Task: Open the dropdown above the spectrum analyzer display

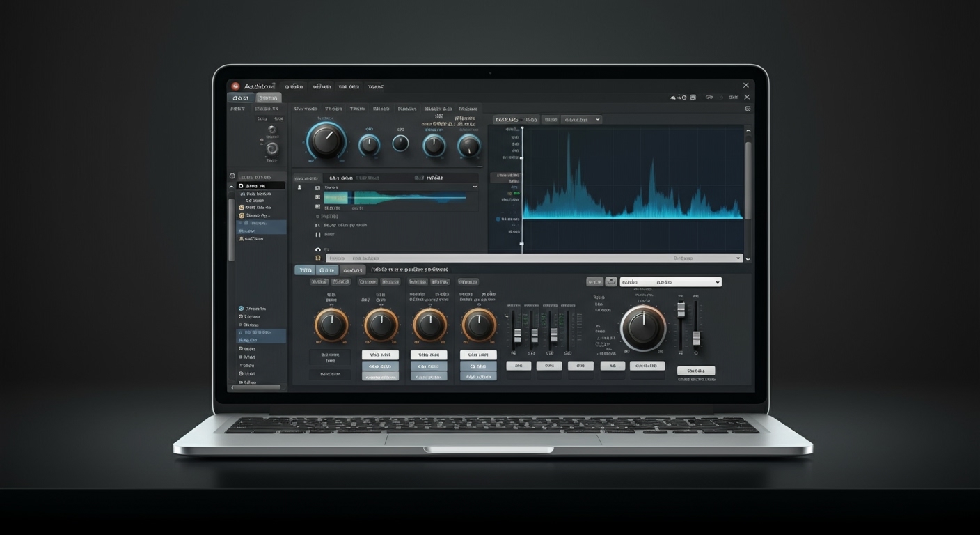Action: tap(581, 119)
